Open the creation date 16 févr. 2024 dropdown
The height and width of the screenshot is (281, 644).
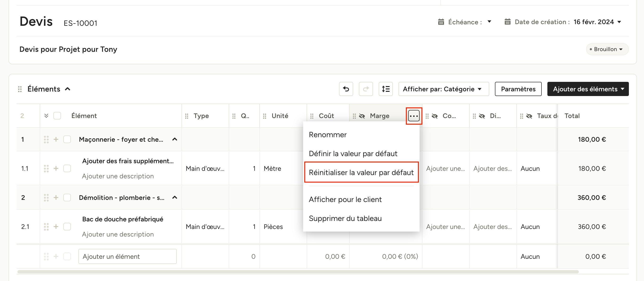click(x=597, y=22)
